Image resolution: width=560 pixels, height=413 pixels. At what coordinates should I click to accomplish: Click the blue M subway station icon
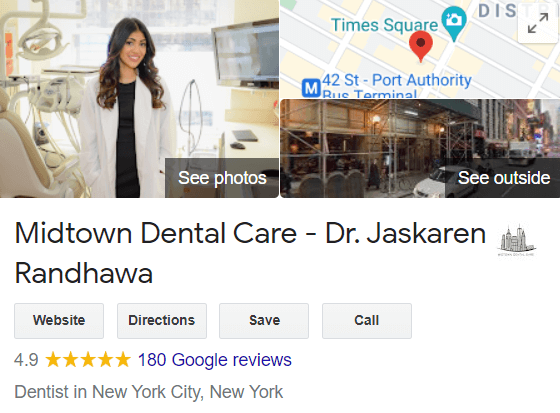pos(311,88)
